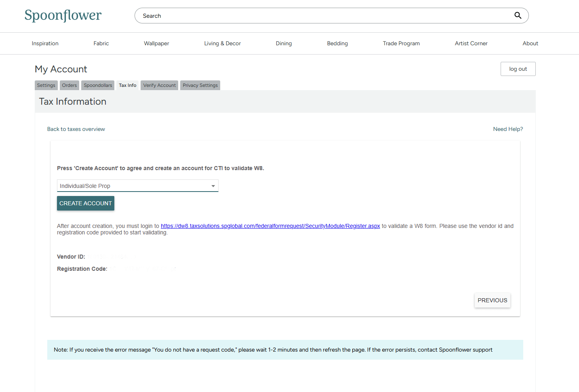The height and width of the screenshot is (392, 579).
Task: Open the taxsolutions registration URL link
Action: [270, 226]
